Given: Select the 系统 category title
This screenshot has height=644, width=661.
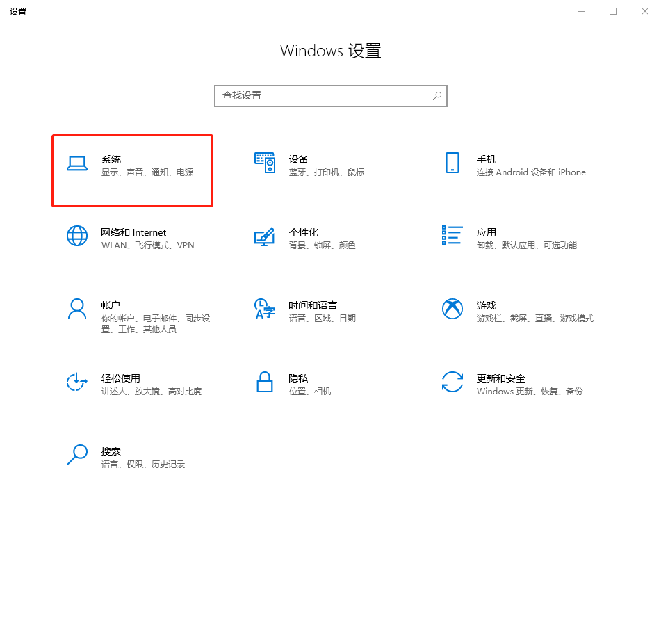Looking at the screenshot, I should pos(111,159).
